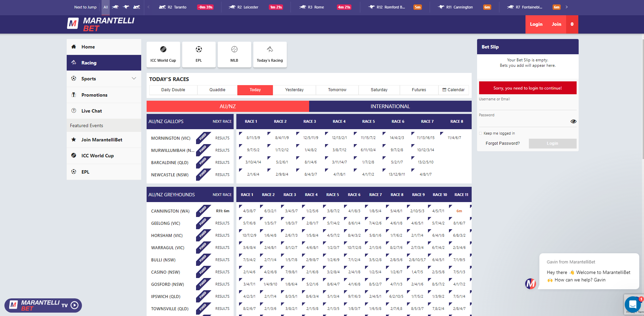Select the Saturday tab
644x316 pixels.
click(x=379, y=90)
